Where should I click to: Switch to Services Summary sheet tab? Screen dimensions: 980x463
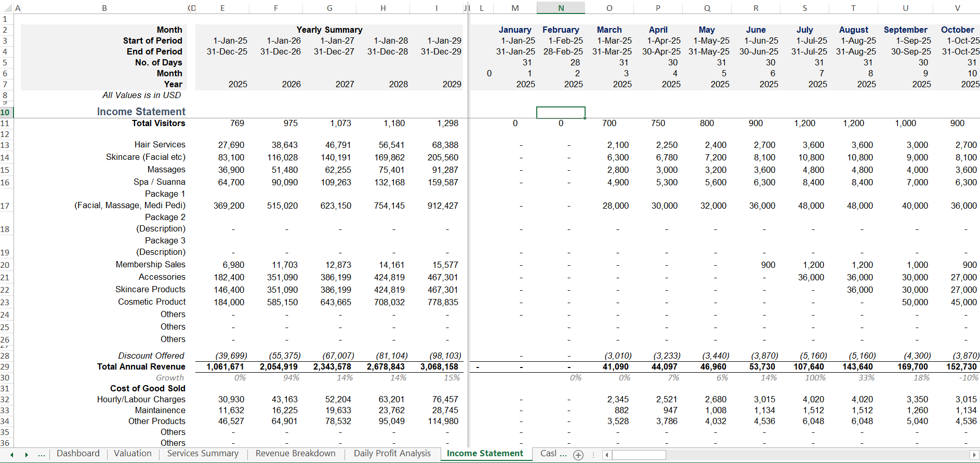[x=203, y=454]
